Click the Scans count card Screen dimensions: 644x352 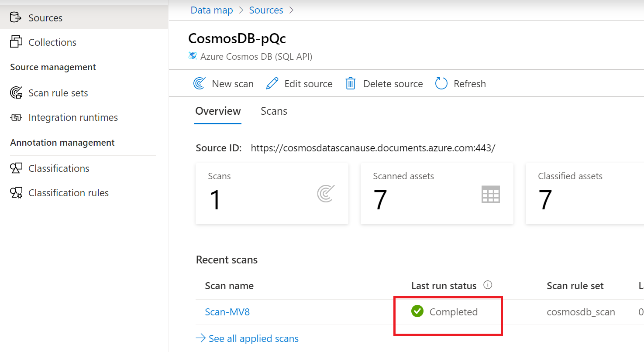click(272, 194)
